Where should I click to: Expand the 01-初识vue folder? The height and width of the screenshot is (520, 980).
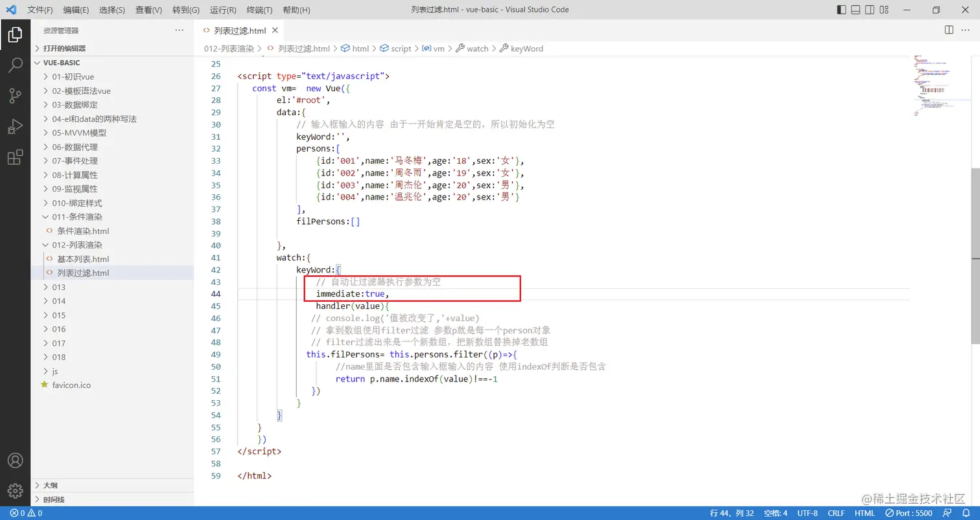coord(112,77)
